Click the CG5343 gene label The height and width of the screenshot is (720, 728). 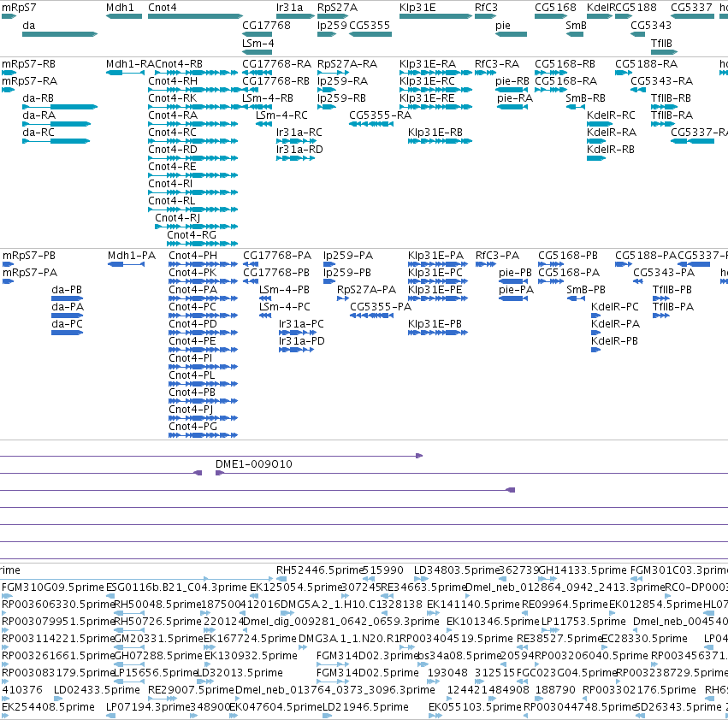651,25
